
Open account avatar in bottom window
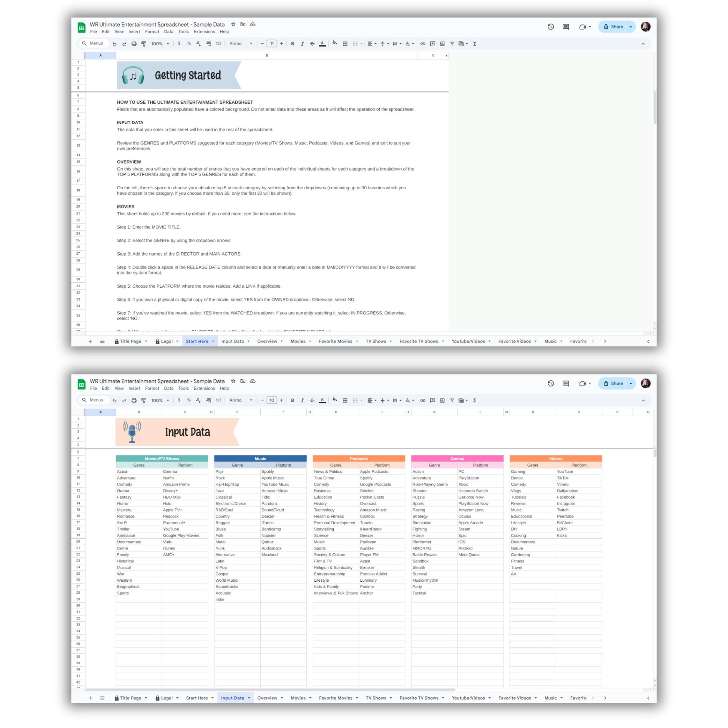645,383
